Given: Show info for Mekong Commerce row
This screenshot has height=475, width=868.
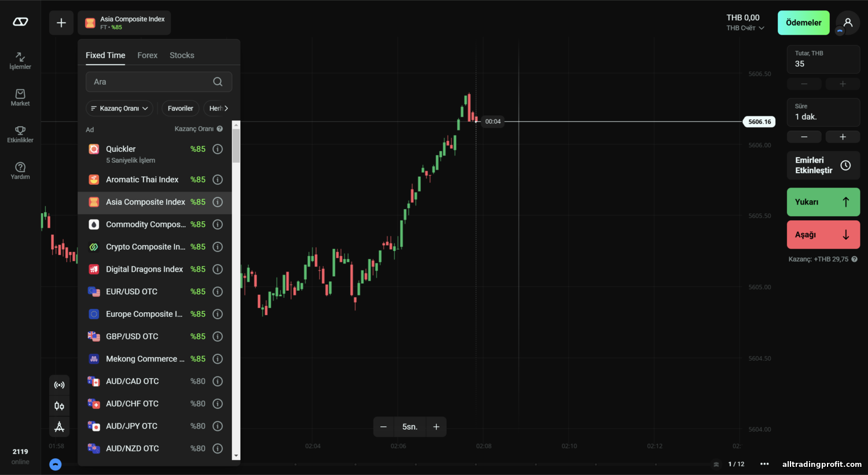Looking at the screenshot, I should [x=218, y=359].
